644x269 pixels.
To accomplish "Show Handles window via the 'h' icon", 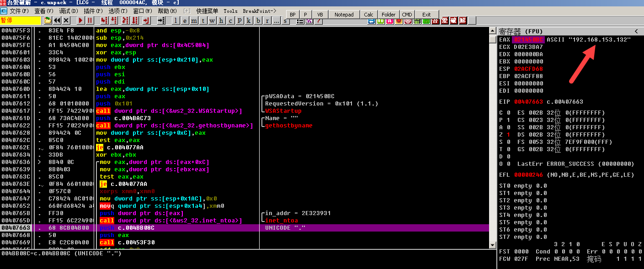I will (221, 21).
